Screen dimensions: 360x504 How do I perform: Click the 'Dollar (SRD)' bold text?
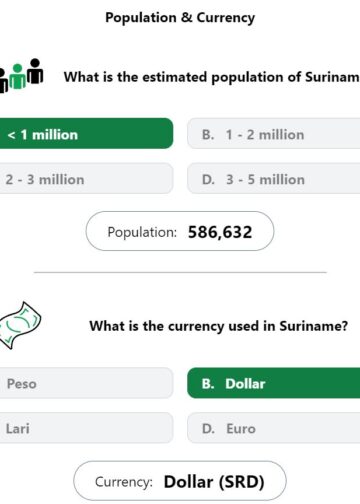(x=214, y=482)
